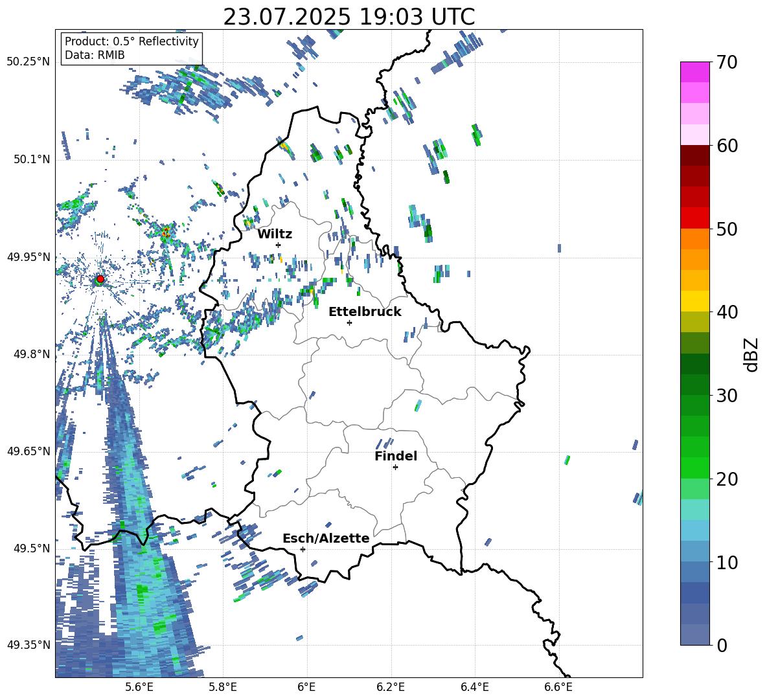Click the 49.5°N latitude label
This screenshot has width=767, height=700.
[32, 548]
